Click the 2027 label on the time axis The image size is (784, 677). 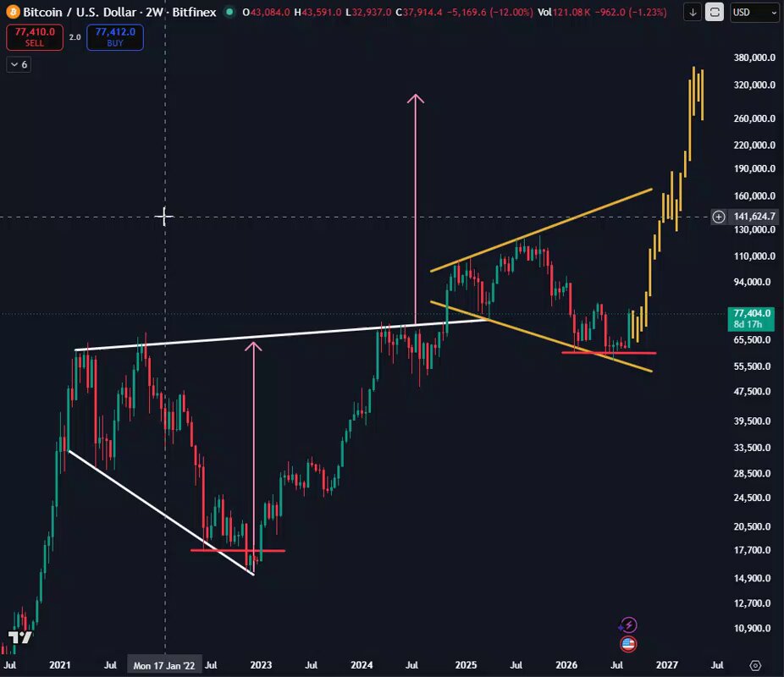click(x=667, y=665)
